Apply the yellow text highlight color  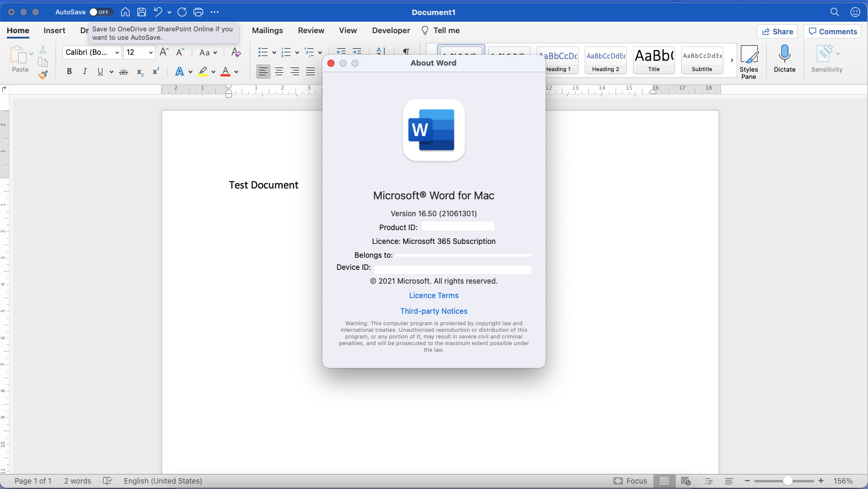click(203, 72)
